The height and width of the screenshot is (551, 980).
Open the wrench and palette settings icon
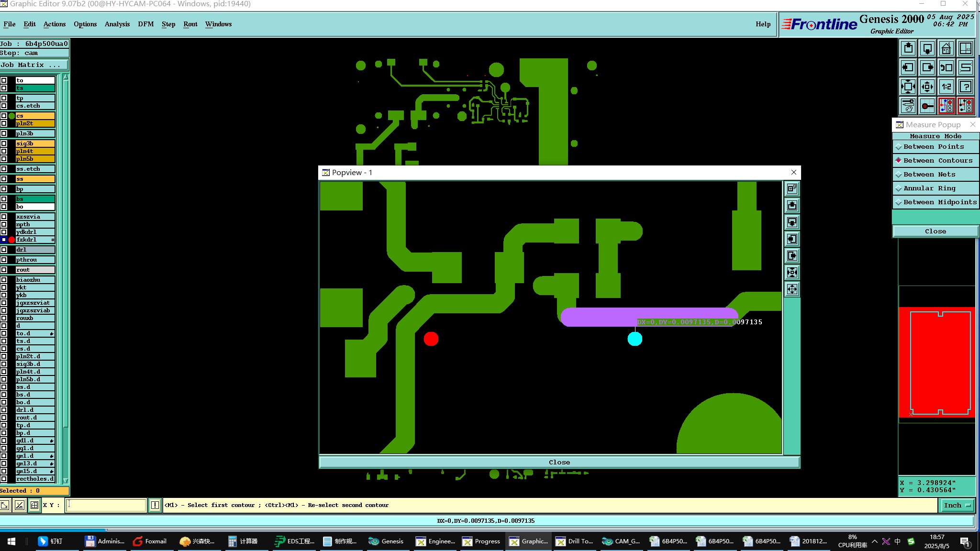tap(908, 106)
